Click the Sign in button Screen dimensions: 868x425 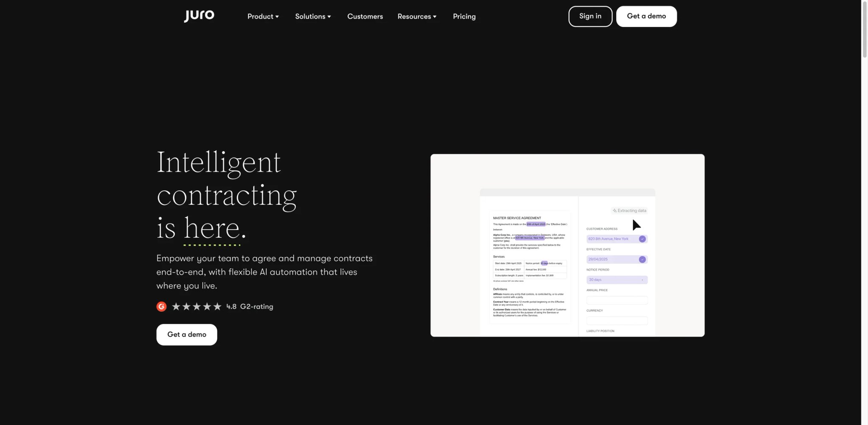click(590, 16)
